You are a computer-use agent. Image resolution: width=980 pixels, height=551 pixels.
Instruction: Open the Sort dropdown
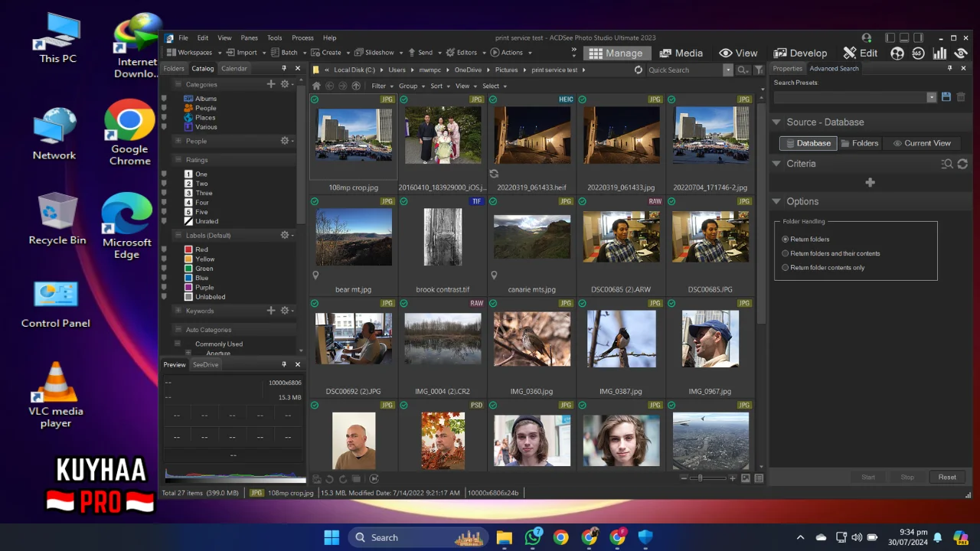tap(439, 86)
